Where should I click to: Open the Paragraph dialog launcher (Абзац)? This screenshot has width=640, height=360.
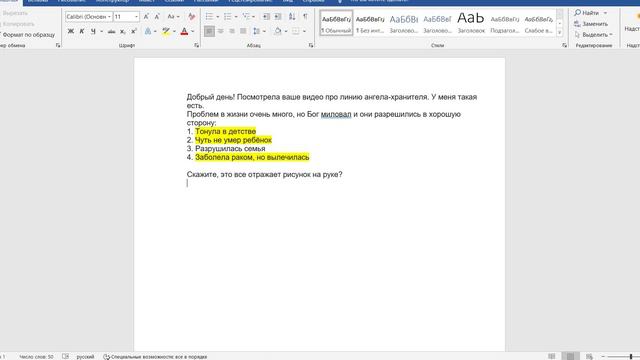(x=311, y=46)
